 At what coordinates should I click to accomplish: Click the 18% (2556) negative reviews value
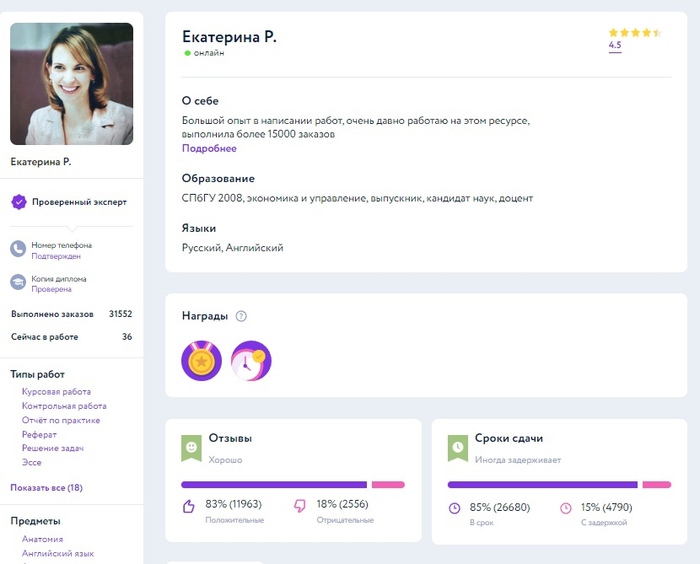[342, 504]
